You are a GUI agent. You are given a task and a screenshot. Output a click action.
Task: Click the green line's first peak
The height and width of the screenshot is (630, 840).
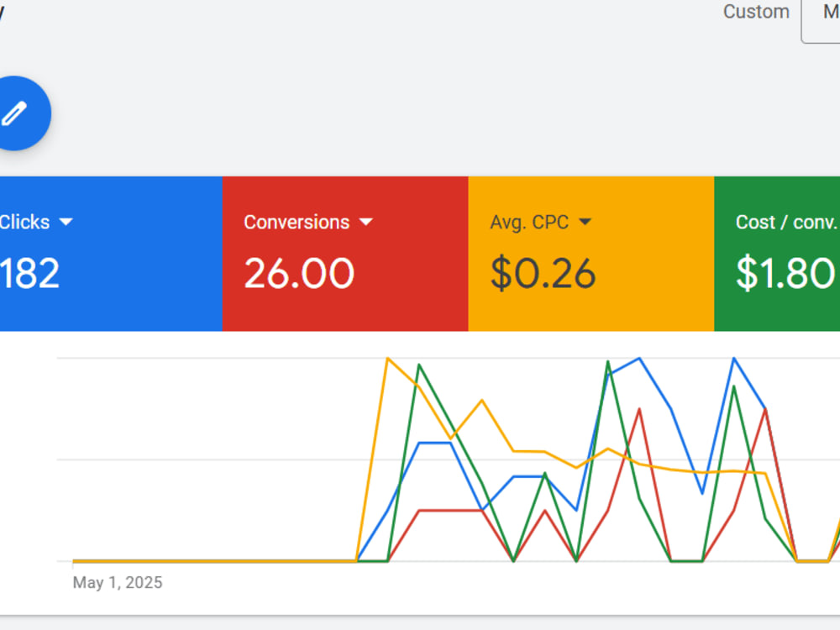coord(419,365)
